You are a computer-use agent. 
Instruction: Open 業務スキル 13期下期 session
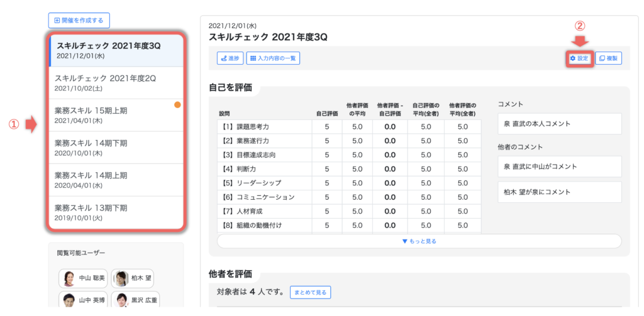coord(116,212)
